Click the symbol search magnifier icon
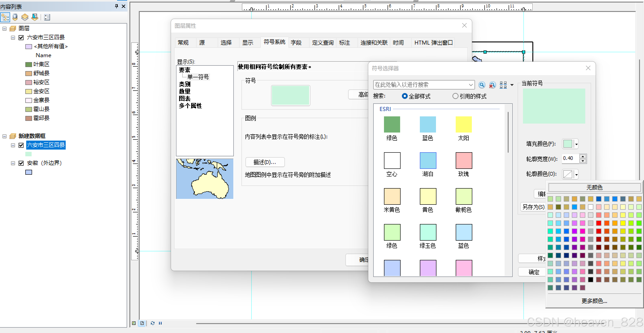Image resolution: width=644 pixels, height=333 pixels. pyautogui.click(x=481, y=85)
